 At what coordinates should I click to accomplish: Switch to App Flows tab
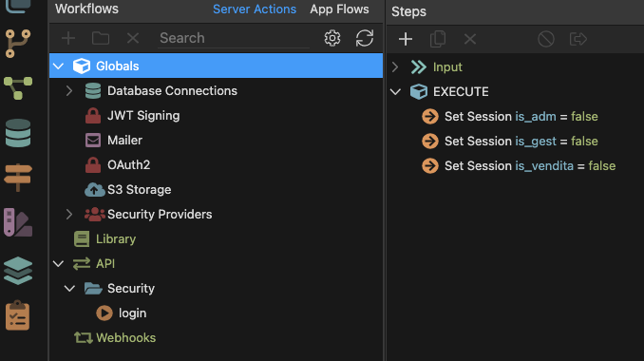339,9
